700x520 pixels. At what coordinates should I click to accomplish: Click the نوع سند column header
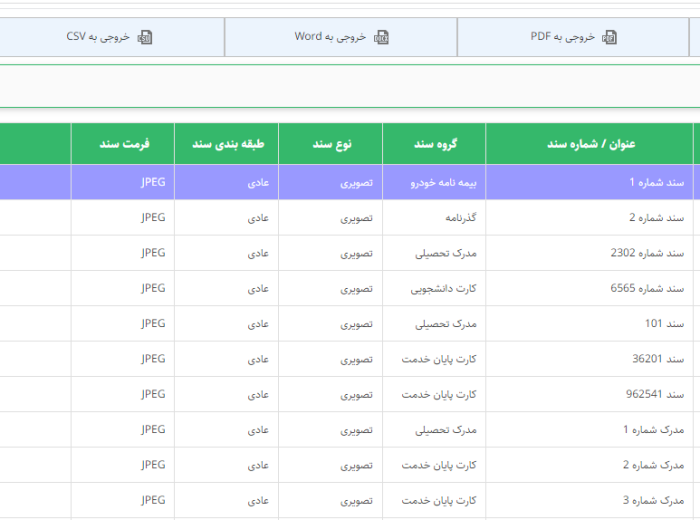(x=330, y=144)
